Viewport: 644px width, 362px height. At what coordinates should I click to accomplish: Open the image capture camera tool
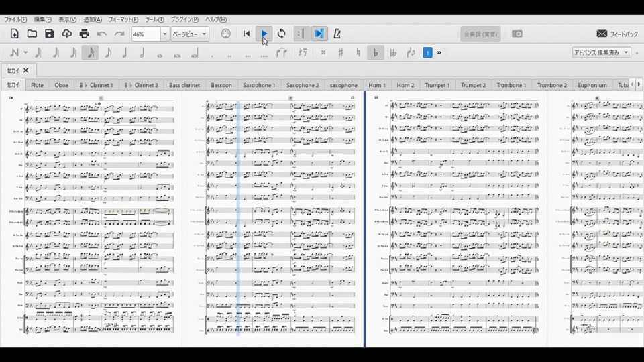click(517, 34)
